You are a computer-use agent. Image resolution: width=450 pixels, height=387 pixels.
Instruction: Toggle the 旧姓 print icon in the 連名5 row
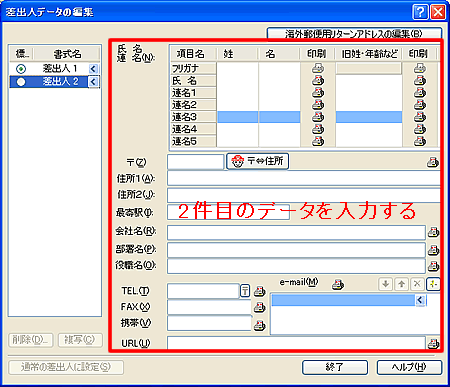point(420,141)
